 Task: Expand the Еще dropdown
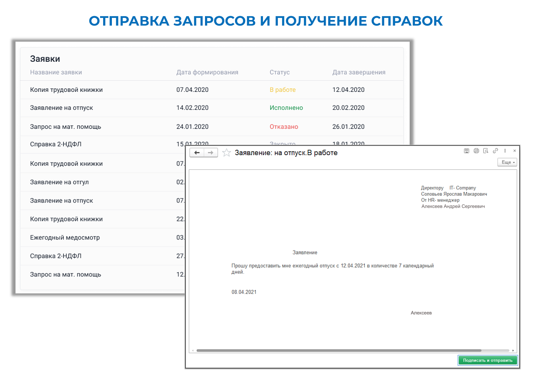(x=507, y=162)
